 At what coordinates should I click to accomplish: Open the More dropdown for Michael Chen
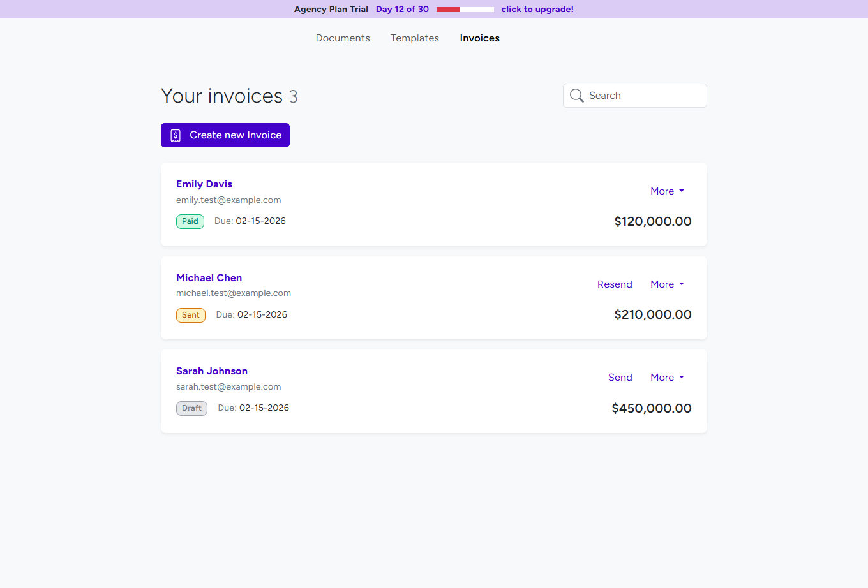click(667, 284)
